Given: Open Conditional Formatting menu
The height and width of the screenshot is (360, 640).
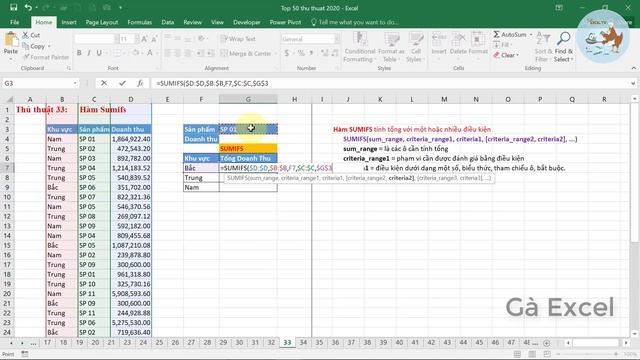Looking at the screenshot, I should click(360, 47).
